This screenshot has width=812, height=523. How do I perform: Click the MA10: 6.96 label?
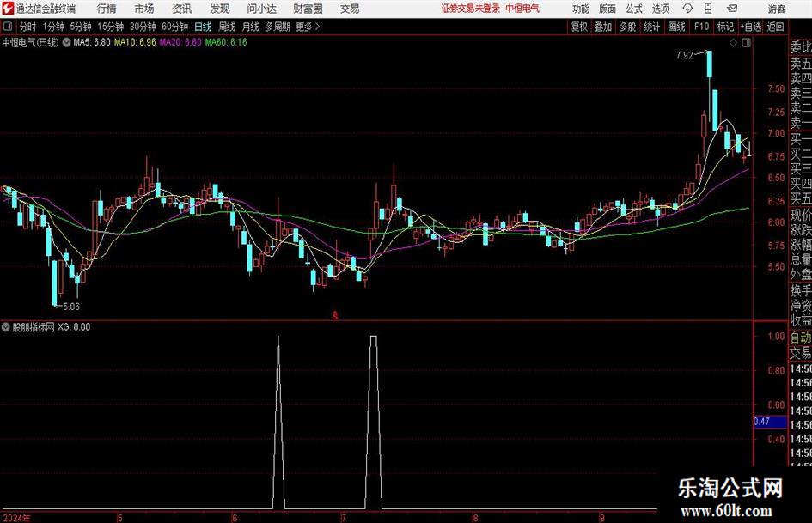135,42
